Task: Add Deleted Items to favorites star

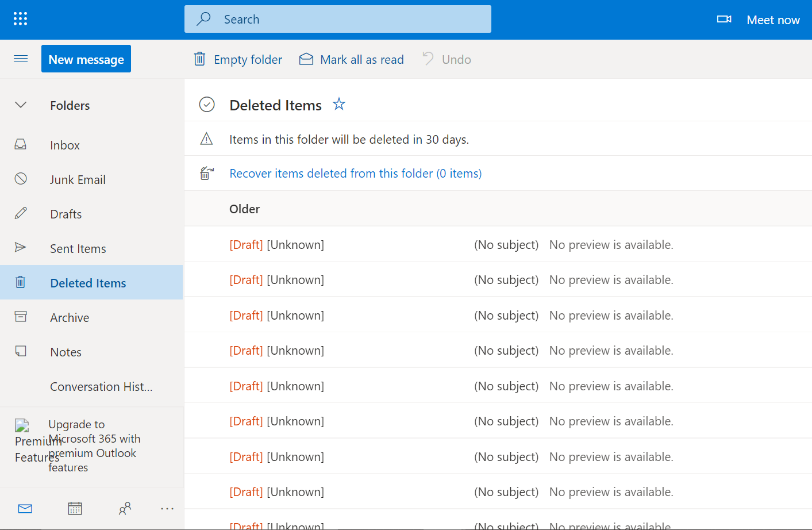Action: click(339, 105)
